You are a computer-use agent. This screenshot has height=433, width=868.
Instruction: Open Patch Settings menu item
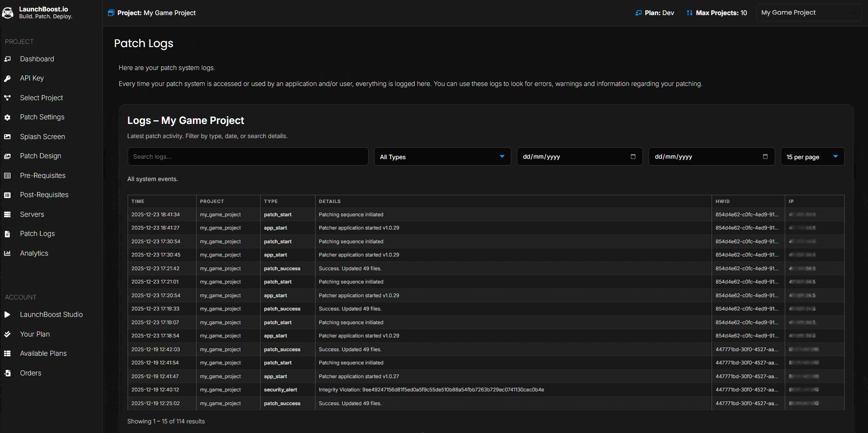pyautogui.click(x=42, y=117)
